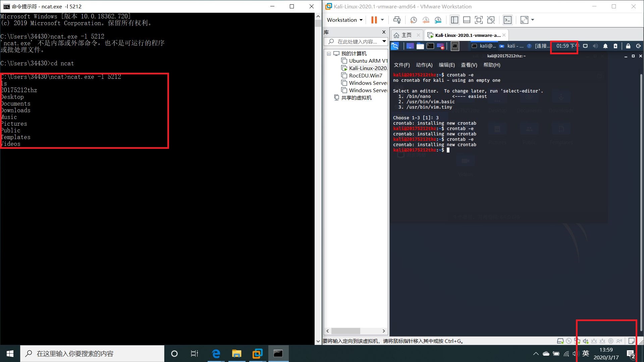
Task: Click the library horizontal scrollbar thumb
Action: 345,331
